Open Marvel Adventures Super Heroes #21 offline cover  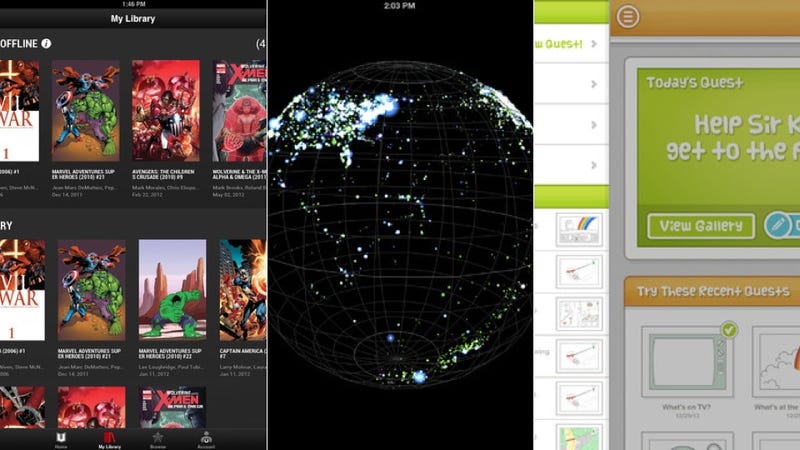click(86, 111)
